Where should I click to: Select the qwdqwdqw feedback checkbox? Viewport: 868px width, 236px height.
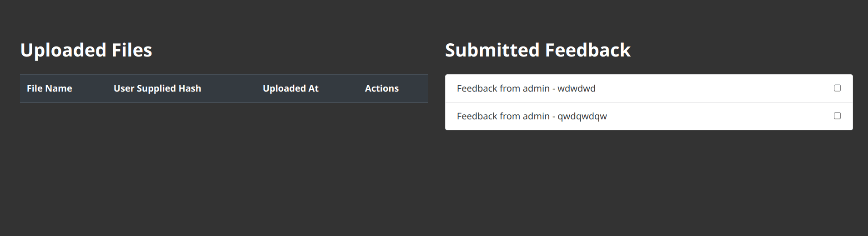pyautogui.click(x=837, y=116)
